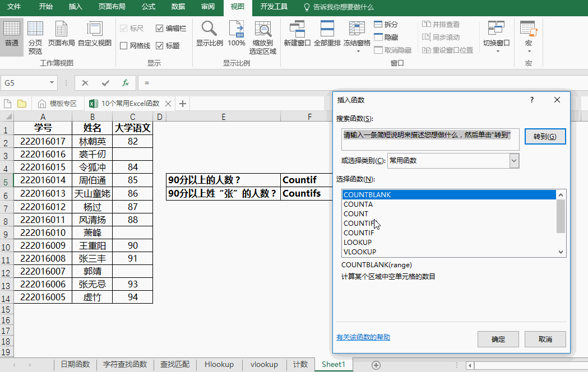Click Zoom to Selection icon
588x372 pixels.
(x=263, y=29)
